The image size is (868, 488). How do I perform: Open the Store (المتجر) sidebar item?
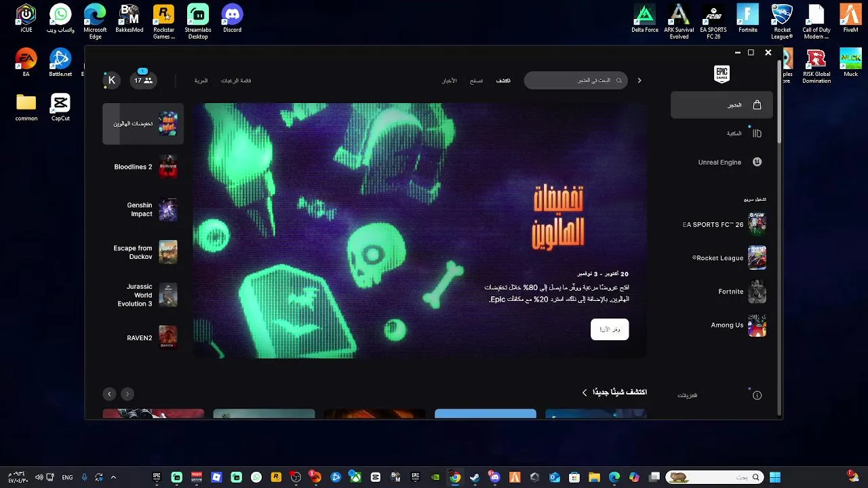coord(722,105)
